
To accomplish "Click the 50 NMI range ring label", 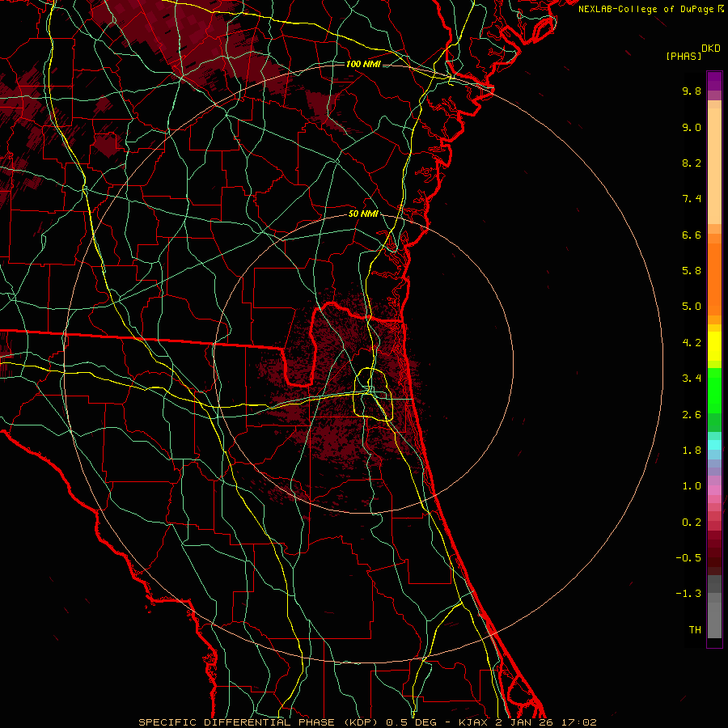I will [363, 214].
